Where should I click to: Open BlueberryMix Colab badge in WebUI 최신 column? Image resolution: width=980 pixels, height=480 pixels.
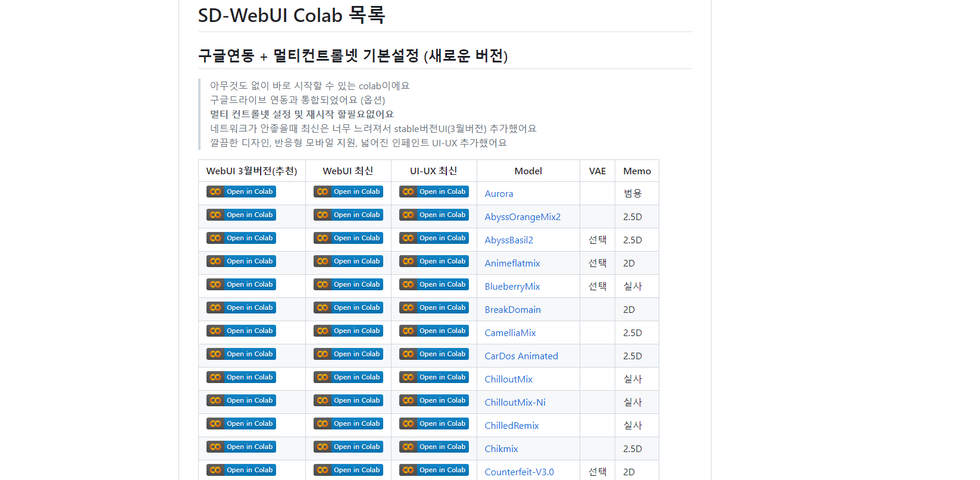pyautogui.click(x=348, y=284)
